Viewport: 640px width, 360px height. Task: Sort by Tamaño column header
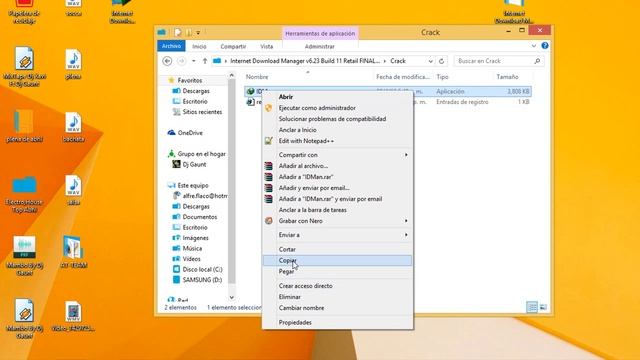pos(507,77)
